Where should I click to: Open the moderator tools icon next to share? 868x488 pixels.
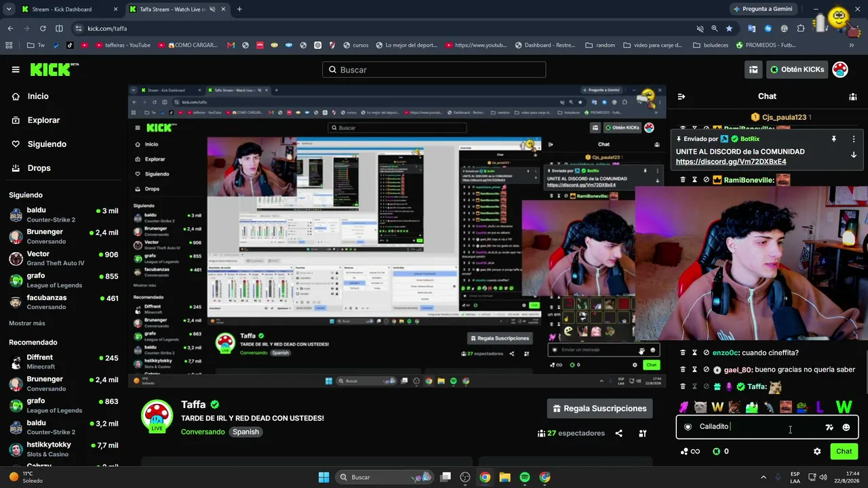pyautogui.click(x=643, y=433)
